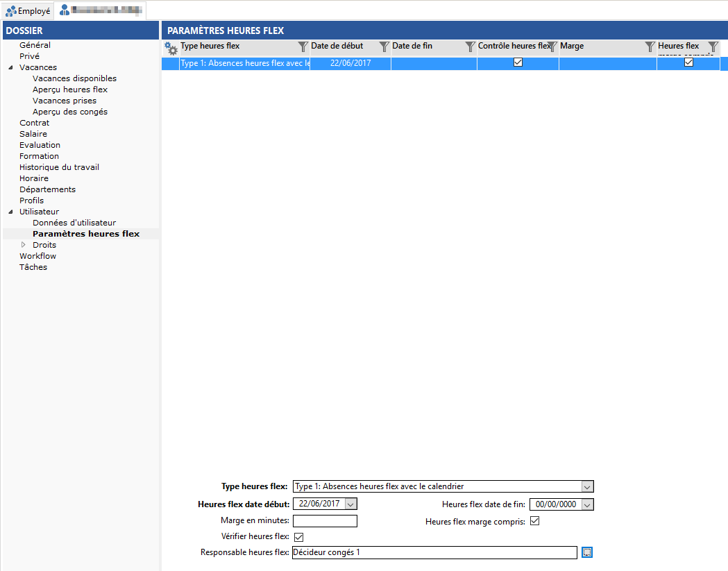Click the Marge en minutes input field

325,521
